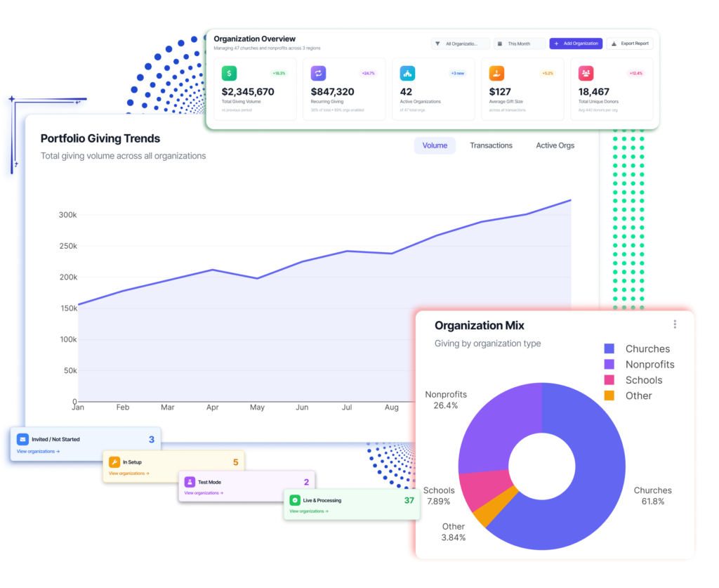Toggle the Churches legend color swatch

pyautogui.click(x=609, y=349)
